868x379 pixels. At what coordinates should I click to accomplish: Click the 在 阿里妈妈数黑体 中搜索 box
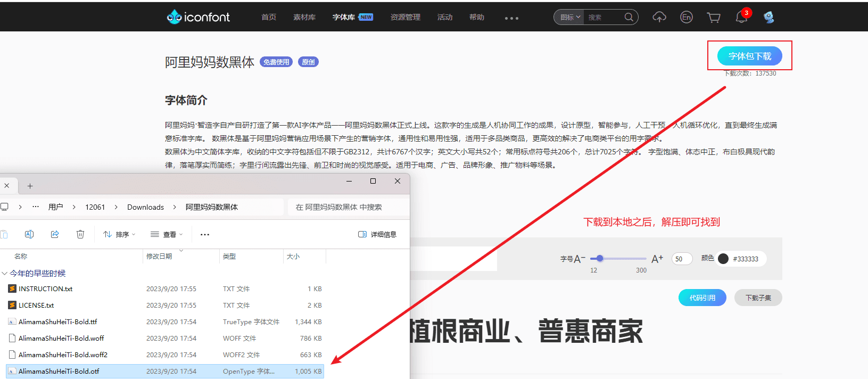point(349,207)
